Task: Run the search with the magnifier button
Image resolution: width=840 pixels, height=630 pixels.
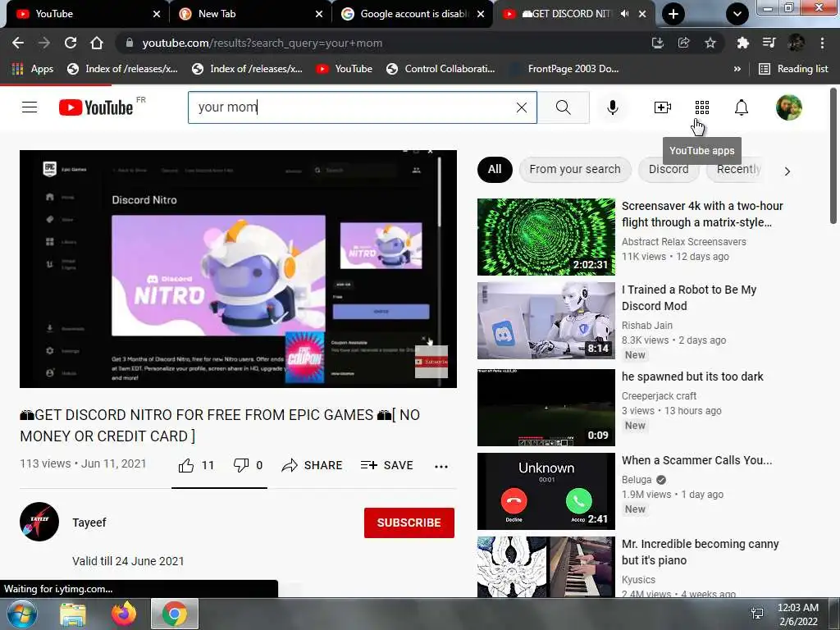Action: (x=563, y=107)
